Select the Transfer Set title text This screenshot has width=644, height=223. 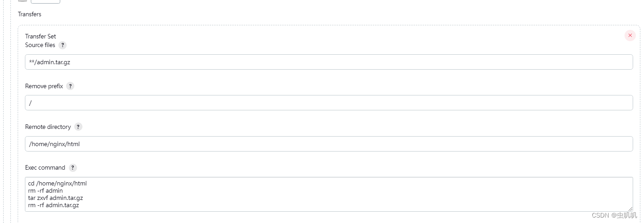[40, 37]
